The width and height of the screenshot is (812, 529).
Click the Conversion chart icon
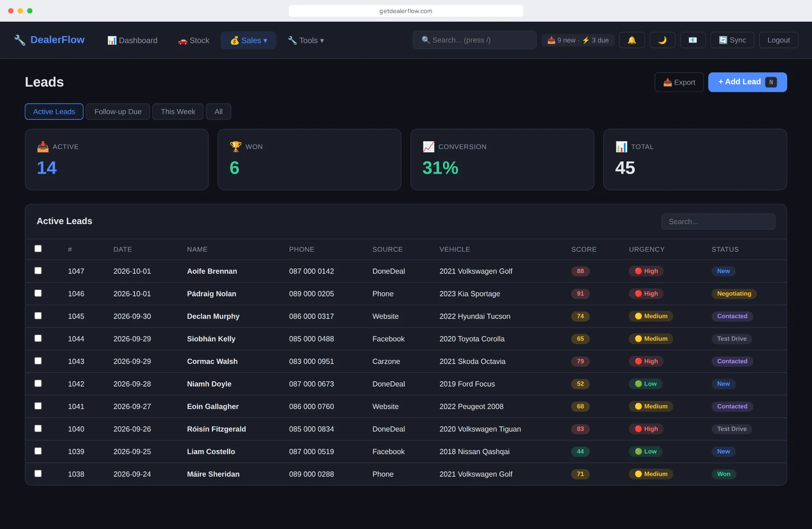pos(429,147)
